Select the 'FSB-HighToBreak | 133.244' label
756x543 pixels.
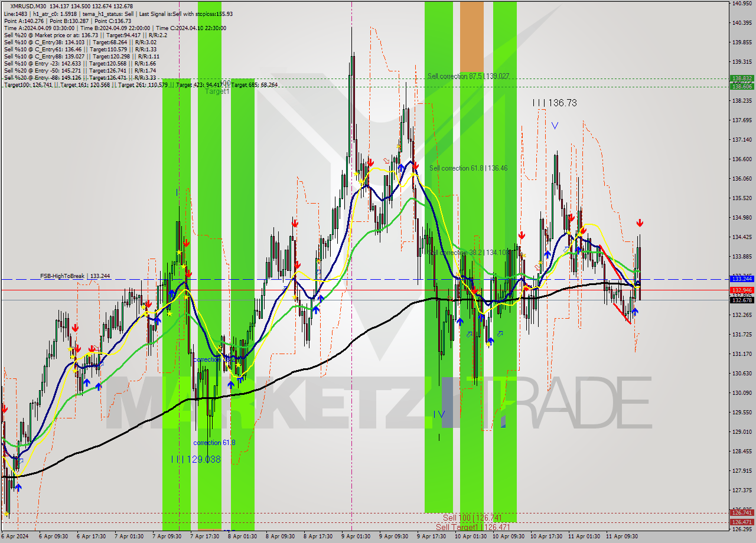click(74, 276)
